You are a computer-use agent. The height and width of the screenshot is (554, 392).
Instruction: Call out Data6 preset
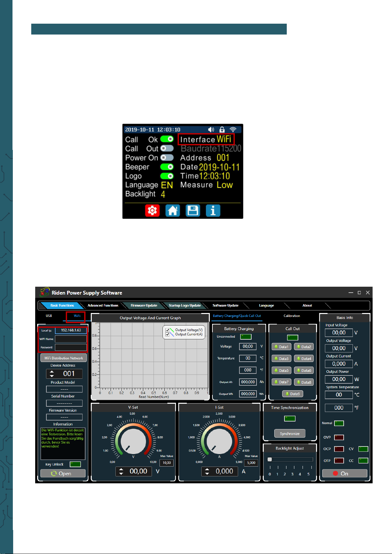click(x=304, y=370)
